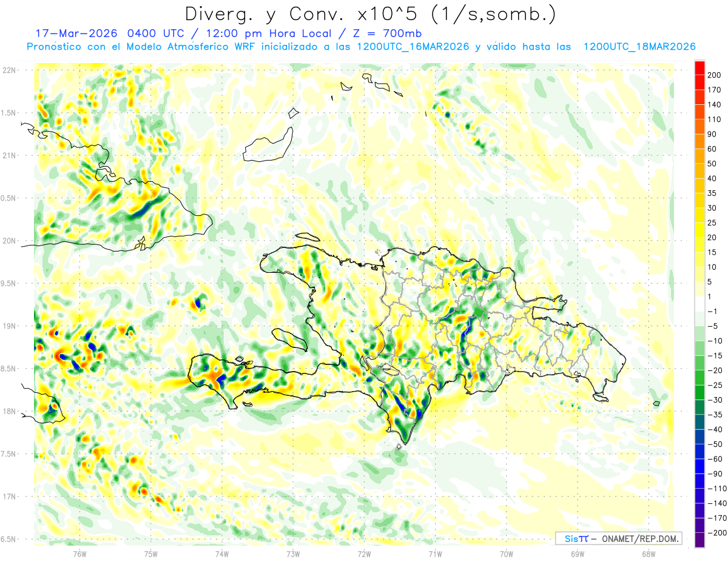Click the 'Z = 700mb' level text
The width and height of the screenshot is (728, 562).
[388, 33]
